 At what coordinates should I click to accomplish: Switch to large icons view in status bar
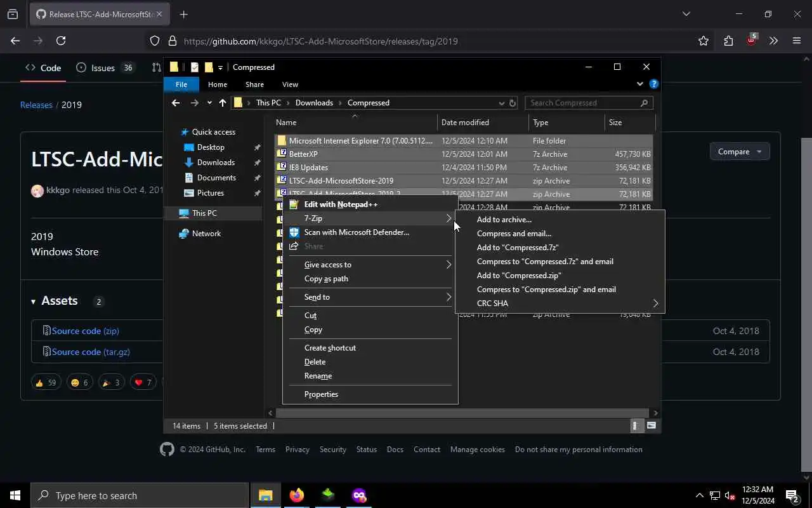click(x=652, y=426)
